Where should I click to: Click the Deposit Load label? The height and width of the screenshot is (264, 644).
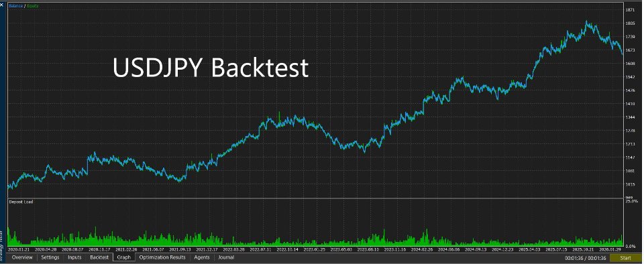pos(21,202)
